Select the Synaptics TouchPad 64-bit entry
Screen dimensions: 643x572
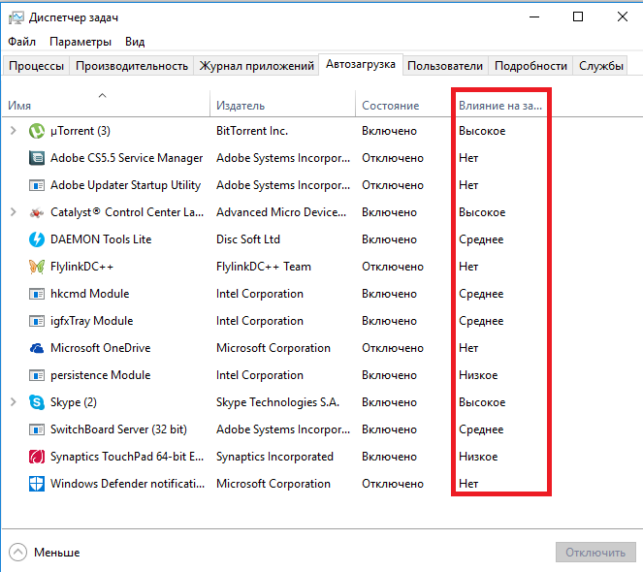(127, 457)
